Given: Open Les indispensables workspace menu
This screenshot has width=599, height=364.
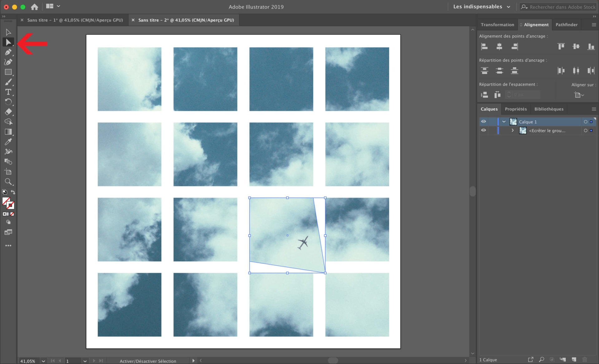Looking at the screenshot, I should point(481,7).
